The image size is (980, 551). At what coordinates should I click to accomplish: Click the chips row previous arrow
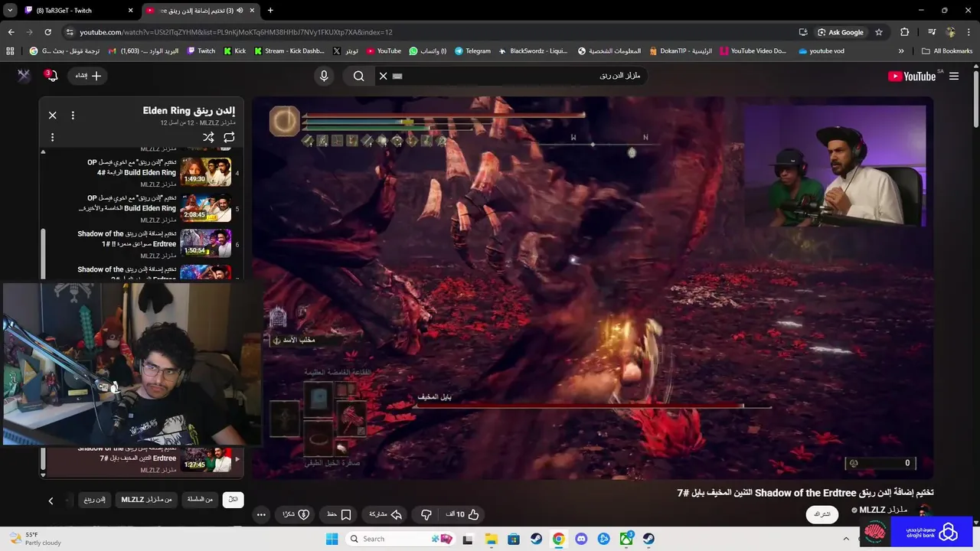[x=51, y=500]
